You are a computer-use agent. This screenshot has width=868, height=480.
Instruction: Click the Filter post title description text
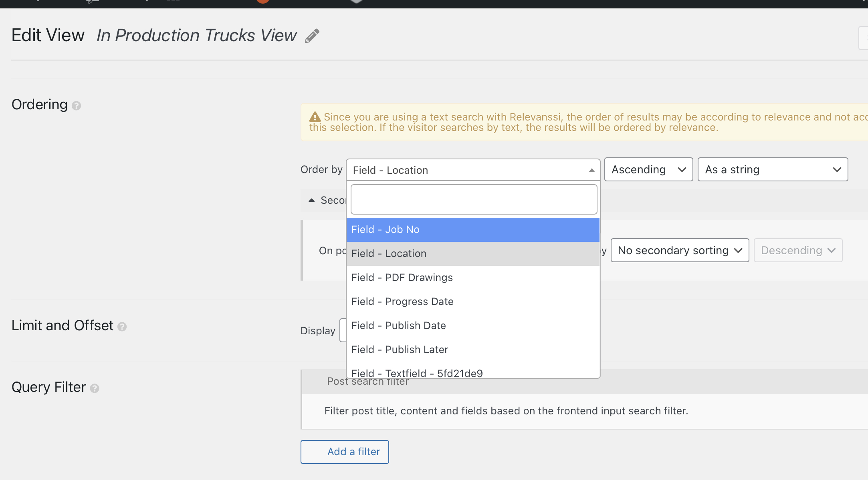click(x=506, y=411)
